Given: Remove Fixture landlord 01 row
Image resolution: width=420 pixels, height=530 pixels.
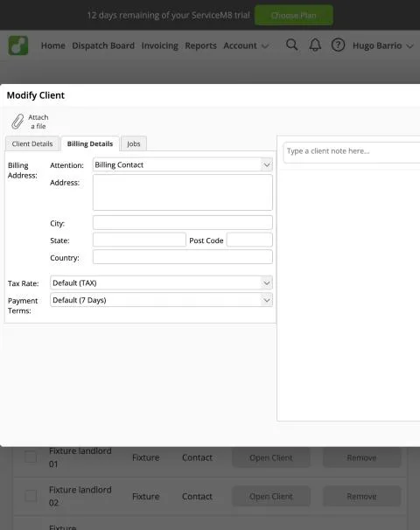Looking at the screenshot, I should click(x=362, y=457).
